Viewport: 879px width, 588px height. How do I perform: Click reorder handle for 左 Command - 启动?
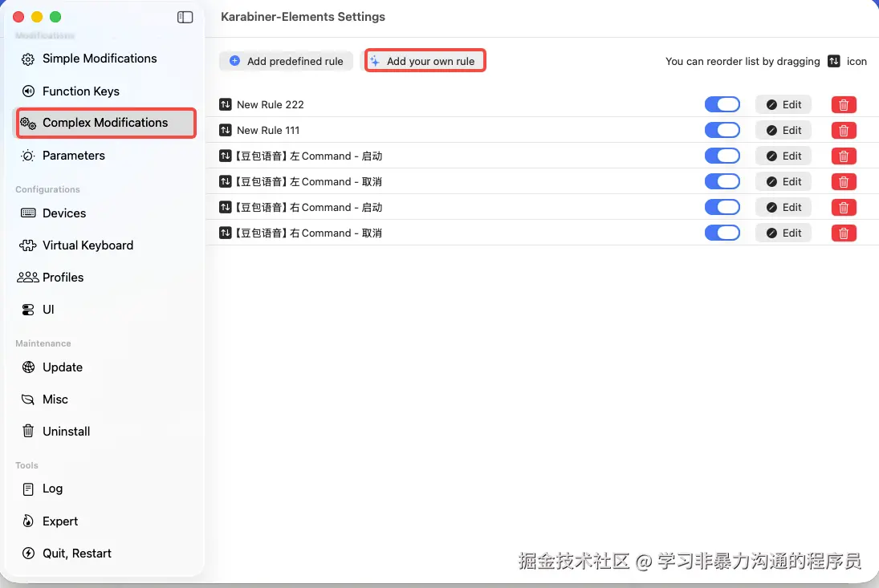click(x=226, y=156)
